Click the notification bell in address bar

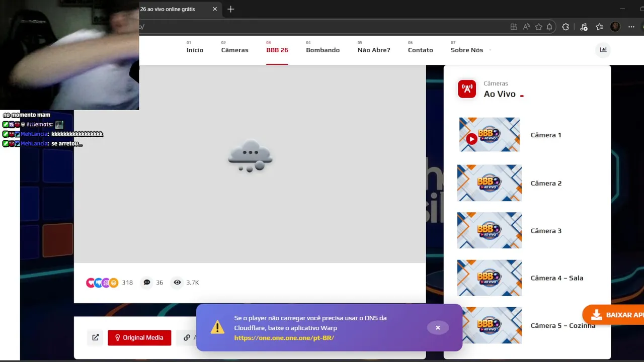click(x=549, y=27)
